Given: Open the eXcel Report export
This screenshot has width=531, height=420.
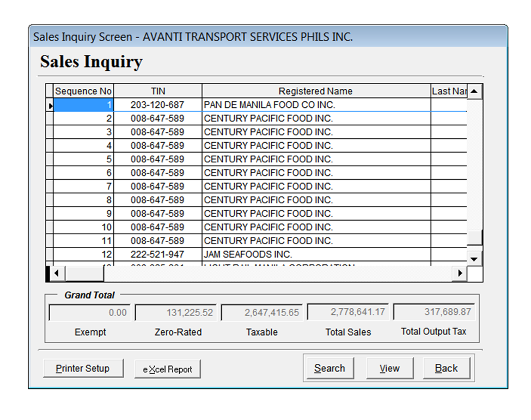Looking at the screenshot, I should coord(168,369).
